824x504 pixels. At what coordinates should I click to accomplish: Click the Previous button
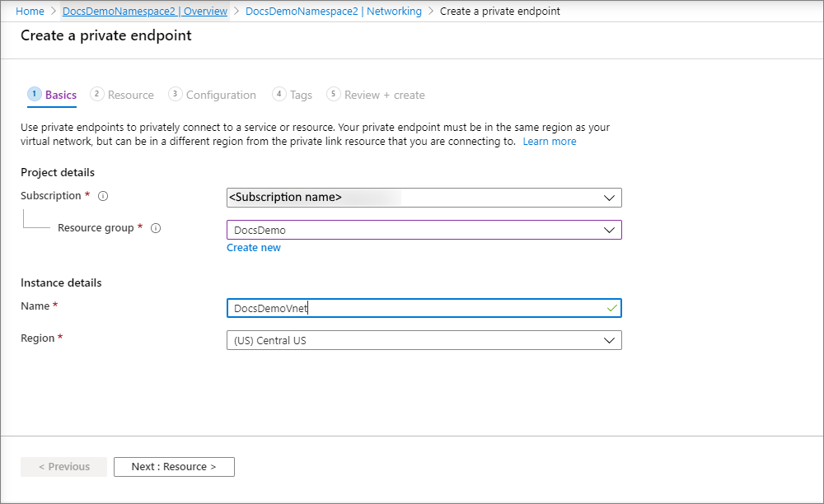(63, 467)
